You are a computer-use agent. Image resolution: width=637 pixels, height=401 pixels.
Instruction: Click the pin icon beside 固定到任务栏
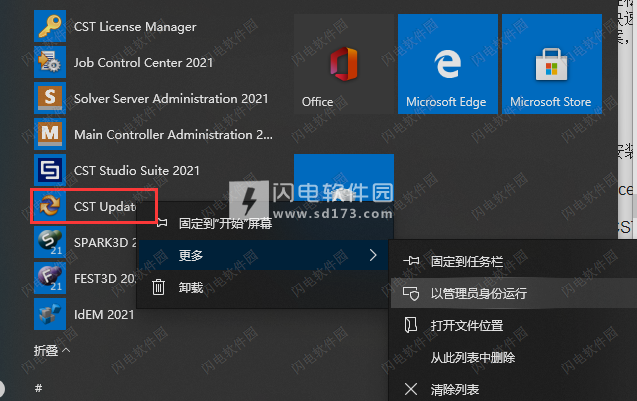[x=411, y=261]
